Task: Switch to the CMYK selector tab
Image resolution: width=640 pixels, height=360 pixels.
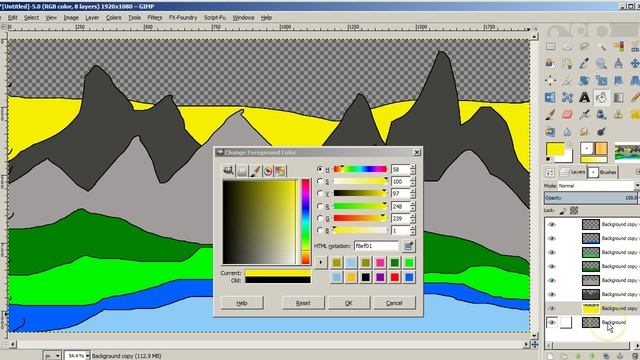Action: click(x=242, y=171)
